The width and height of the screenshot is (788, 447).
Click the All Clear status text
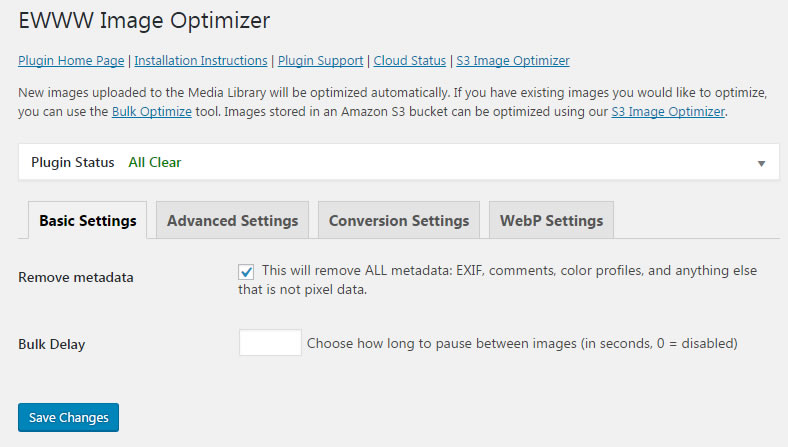(155, 162)
